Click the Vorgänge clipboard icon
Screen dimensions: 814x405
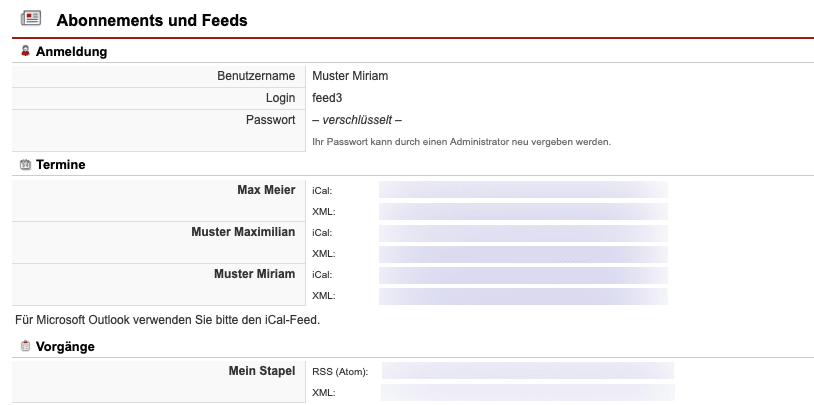coord(25,347)
